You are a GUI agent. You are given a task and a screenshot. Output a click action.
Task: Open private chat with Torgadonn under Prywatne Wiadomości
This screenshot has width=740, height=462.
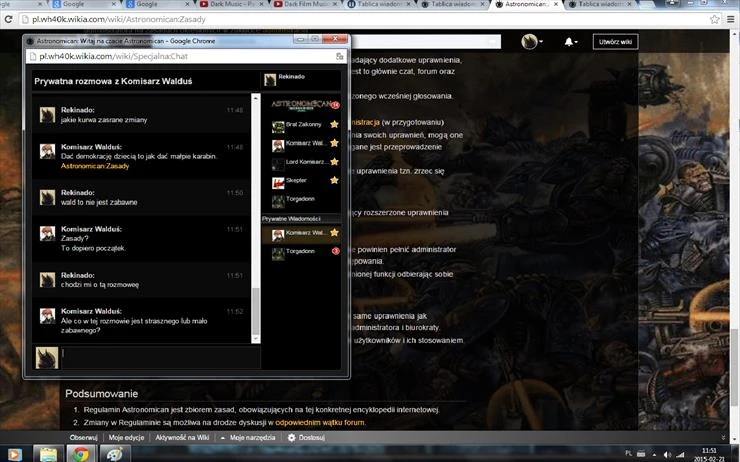click(x=301, y=252)
